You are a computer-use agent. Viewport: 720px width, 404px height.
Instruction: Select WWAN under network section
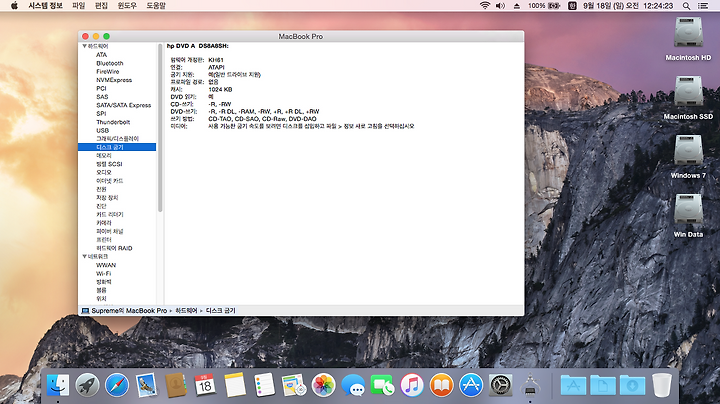coord(106,265)
